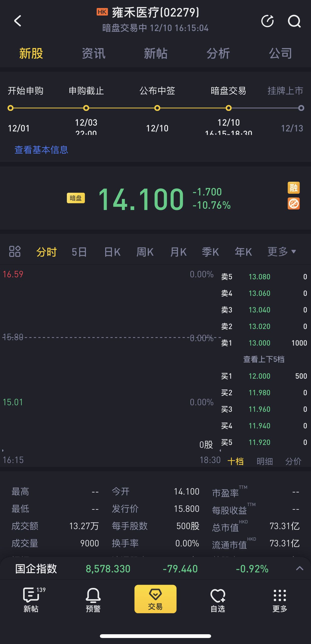Tap the 国企指数 label
The image size is (311, 644).
click(36, 569)
